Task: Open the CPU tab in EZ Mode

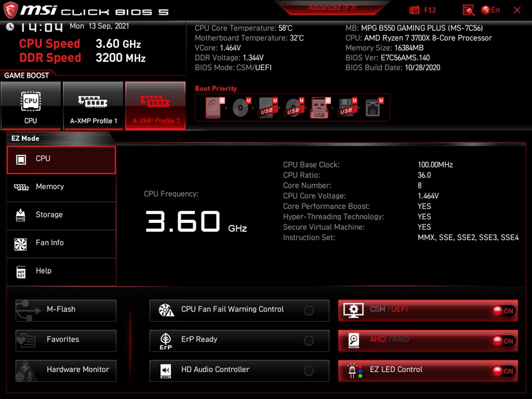Action: point(61,160)
